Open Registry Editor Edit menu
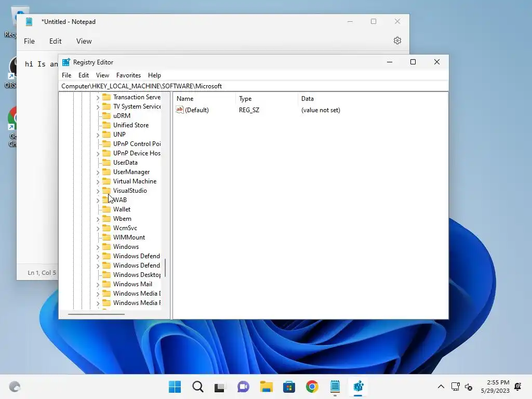The image size is (532, 399). point(84,75)
